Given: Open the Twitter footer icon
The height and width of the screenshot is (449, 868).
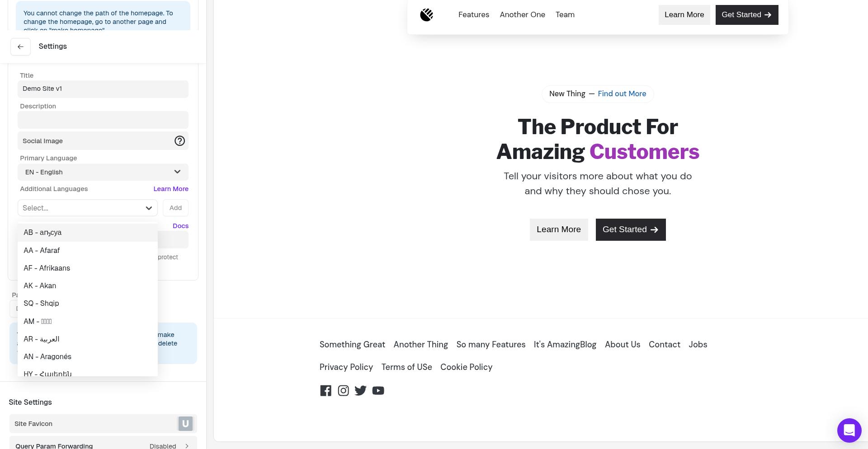Looking at the screenshot, I should 360,391.
